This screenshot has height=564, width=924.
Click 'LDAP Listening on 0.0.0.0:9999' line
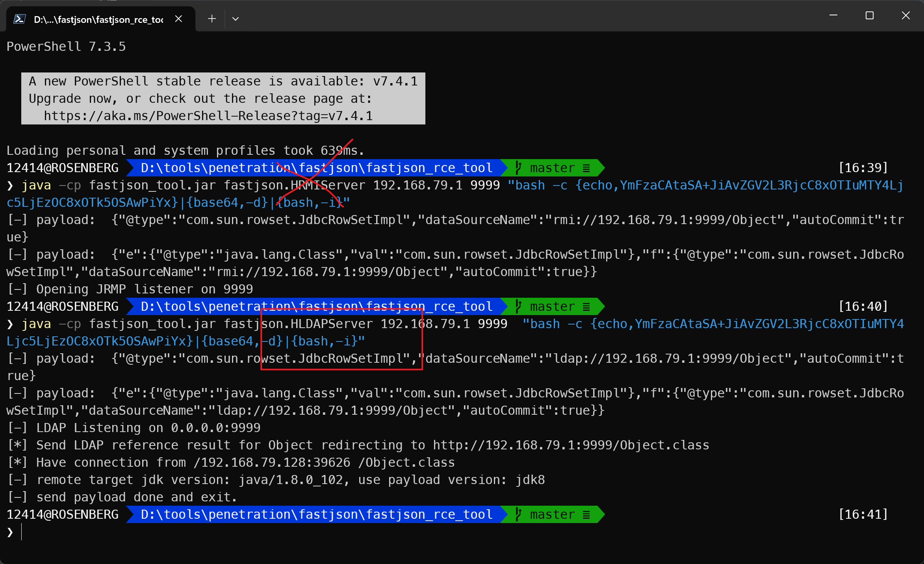pyautogui.click(x=134, y=428)
